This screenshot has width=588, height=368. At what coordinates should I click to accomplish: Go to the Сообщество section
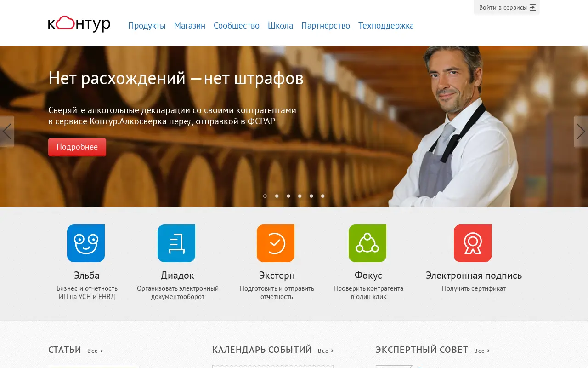pyautogui.click(x=237, y=26)
